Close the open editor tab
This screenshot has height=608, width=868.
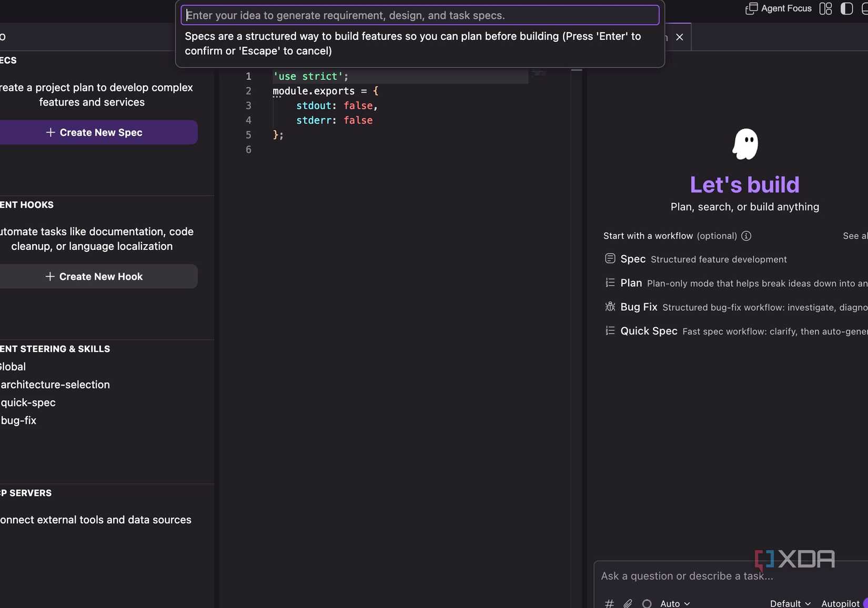point(680,37)
